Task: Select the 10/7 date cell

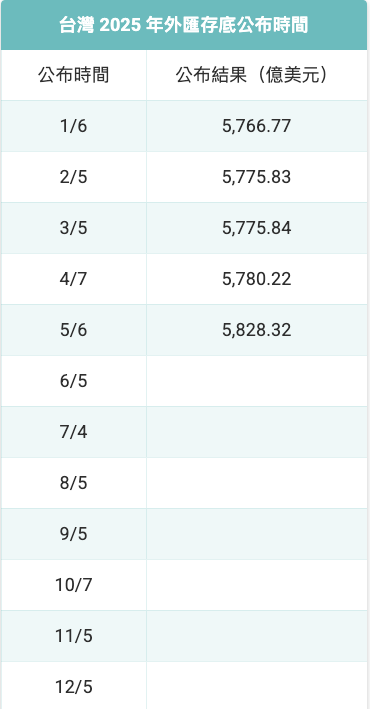Action: point(73,585)
